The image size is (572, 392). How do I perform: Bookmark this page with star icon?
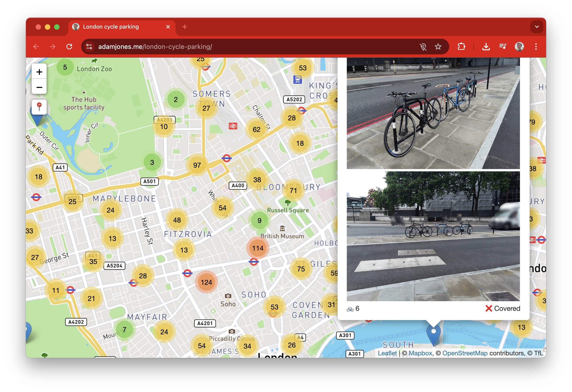point(438,47)
